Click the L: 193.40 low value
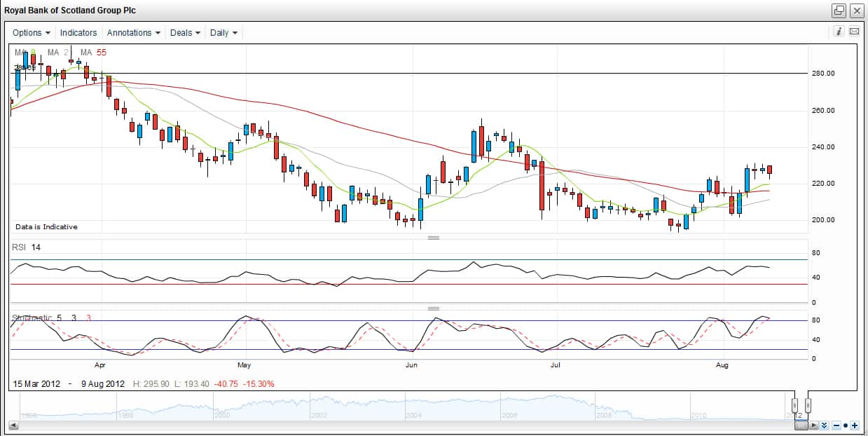The image size is (868, 436). (193, 384)
